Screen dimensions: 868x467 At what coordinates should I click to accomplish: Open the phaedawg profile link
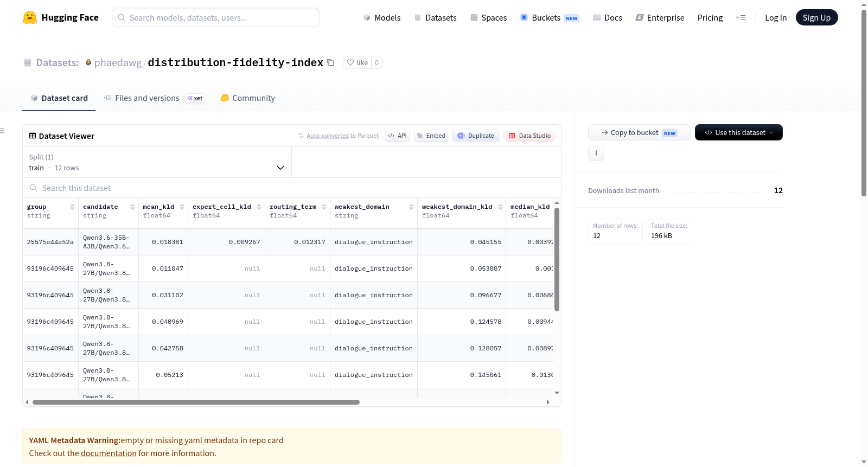pyautogui.click(x=118, y=62)
